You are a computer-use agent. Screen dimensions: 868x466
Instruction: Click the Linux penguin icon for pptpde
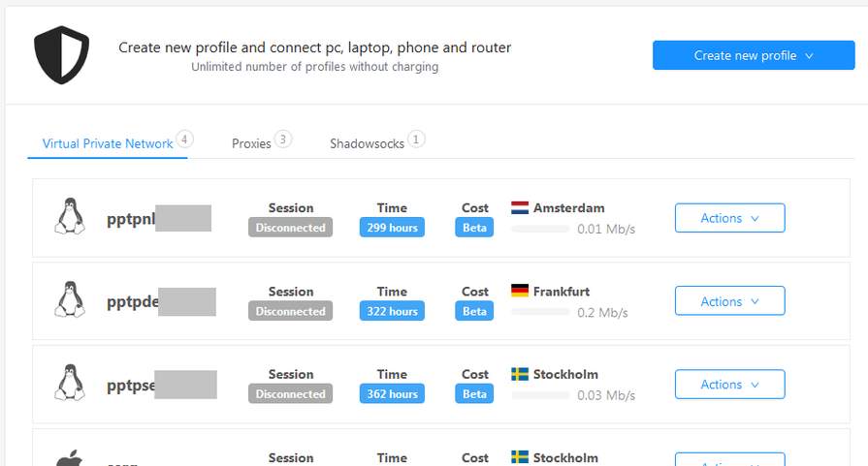(70, 299)
